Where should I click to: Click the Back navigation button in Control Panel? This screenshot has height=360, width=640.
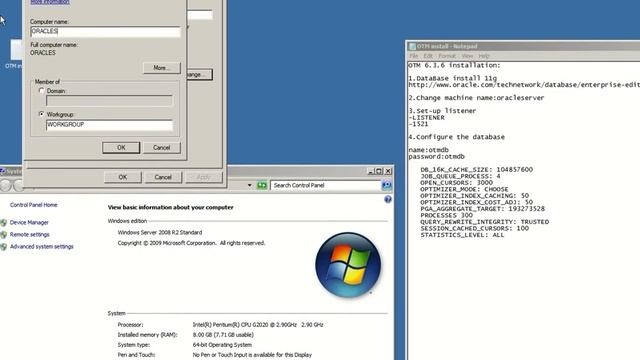[5, 186]
